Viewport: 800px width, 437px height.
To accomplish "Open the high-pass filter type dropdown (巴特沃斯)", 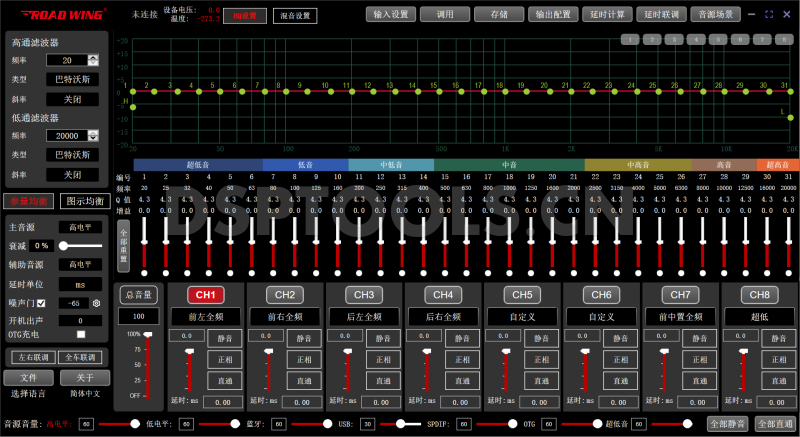I will pos(72,78).
